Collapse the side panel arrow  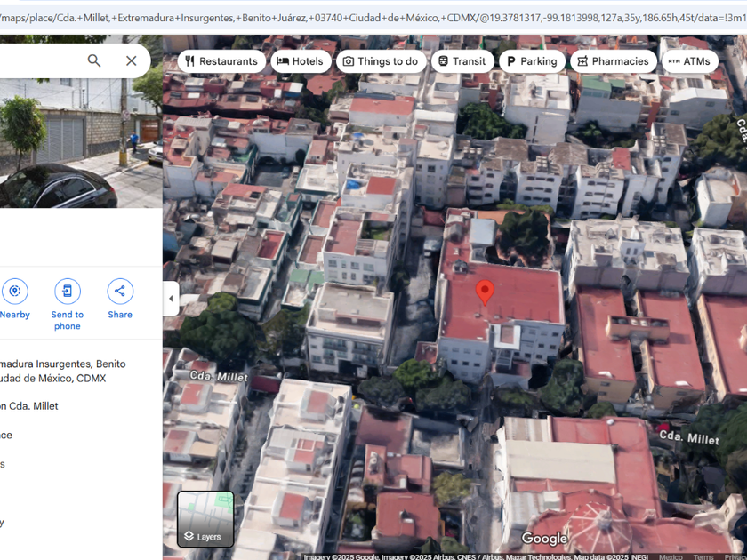point(171,299)
